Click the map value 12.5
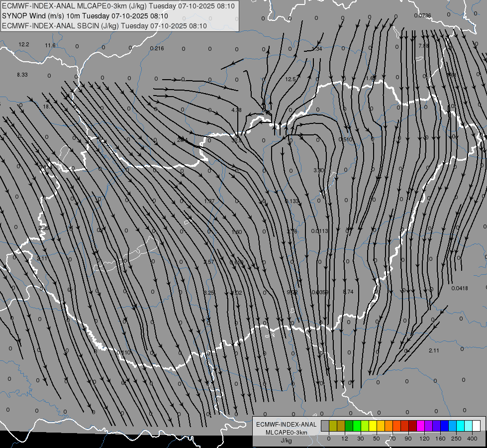 pyautogui.click(x=291, y=79)
